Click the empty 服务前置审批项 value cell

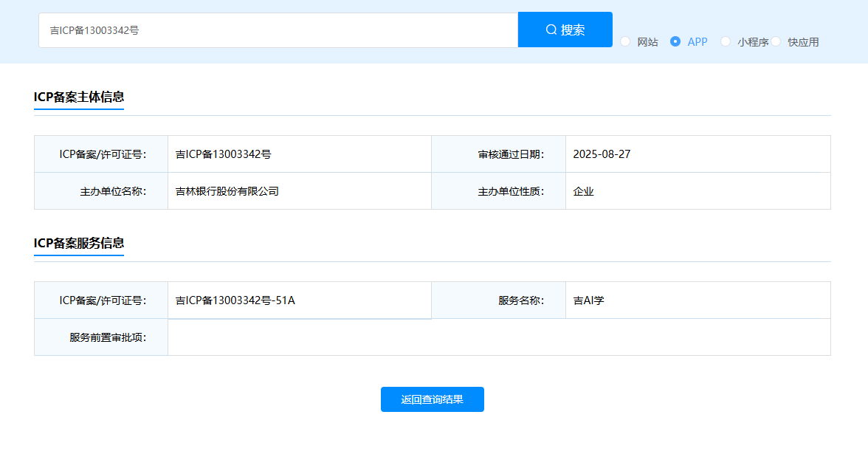(499, 337)
